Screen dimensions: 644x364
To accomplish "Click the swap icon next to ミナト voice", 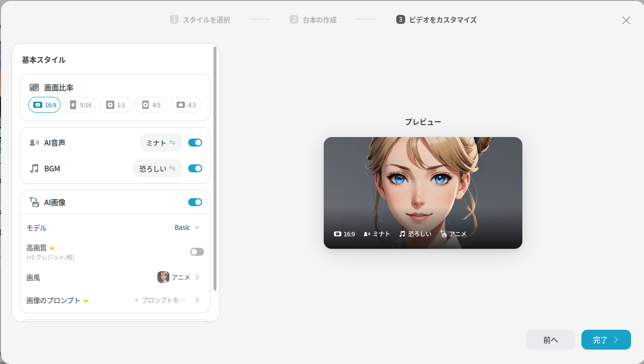I will tap(172, 143).
